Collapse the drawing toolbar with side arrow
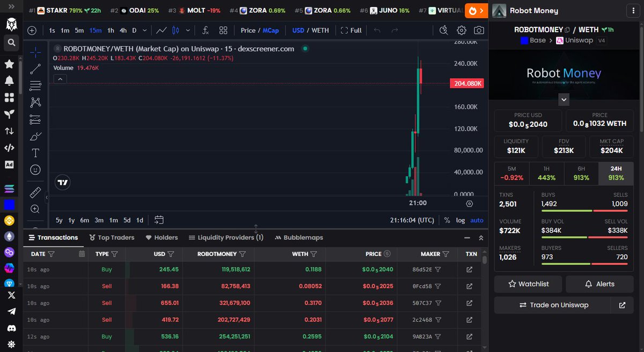This screenshot has height=352, width=644. click(x=46, y=198)
